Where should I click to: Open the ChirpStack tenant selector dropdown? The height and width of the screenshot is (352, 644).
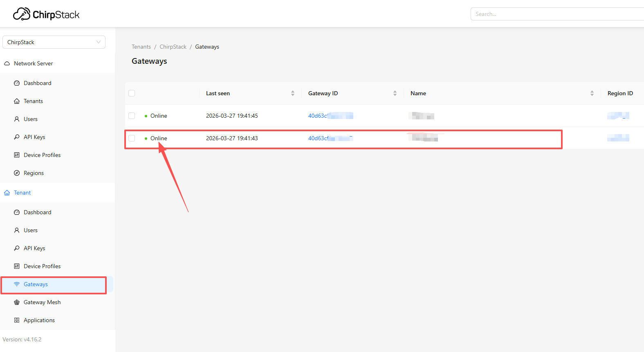click(54, 42)
